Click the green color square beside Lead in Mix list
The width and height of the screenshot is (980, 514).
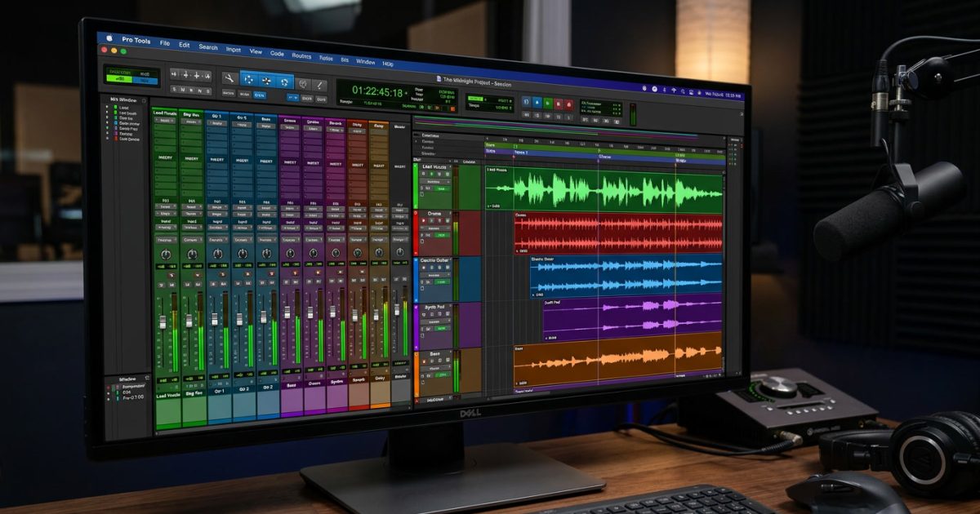tap(115, 107)
